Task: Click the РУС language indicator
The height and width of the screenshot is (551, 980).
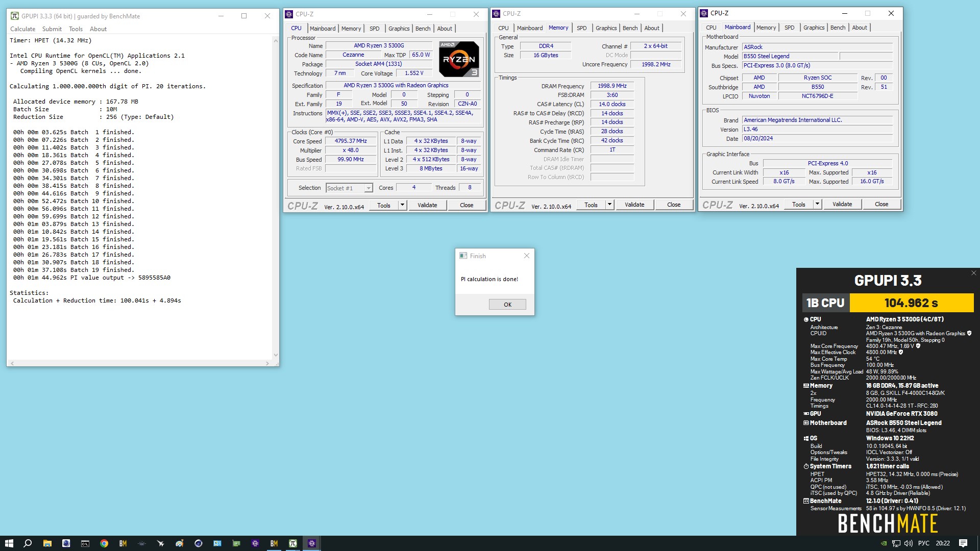Action: coord(924,543)
